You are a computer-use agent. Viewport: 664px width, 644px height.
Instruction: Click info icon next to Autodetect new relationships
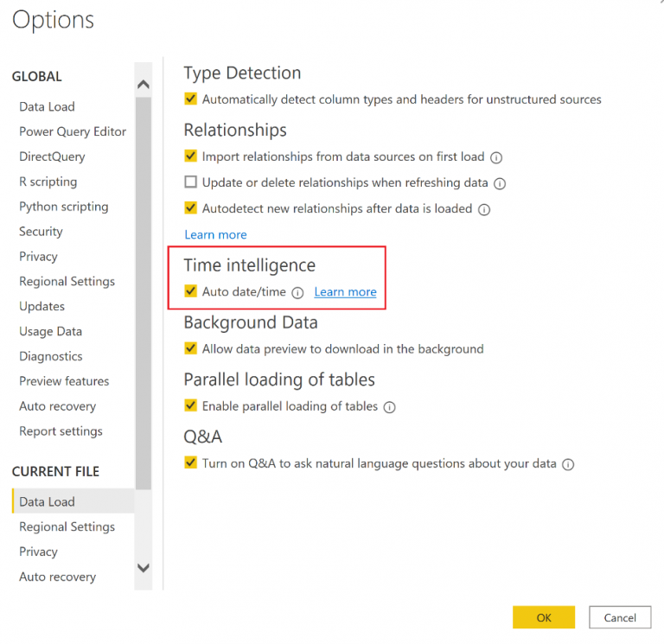tap(484, 209)
